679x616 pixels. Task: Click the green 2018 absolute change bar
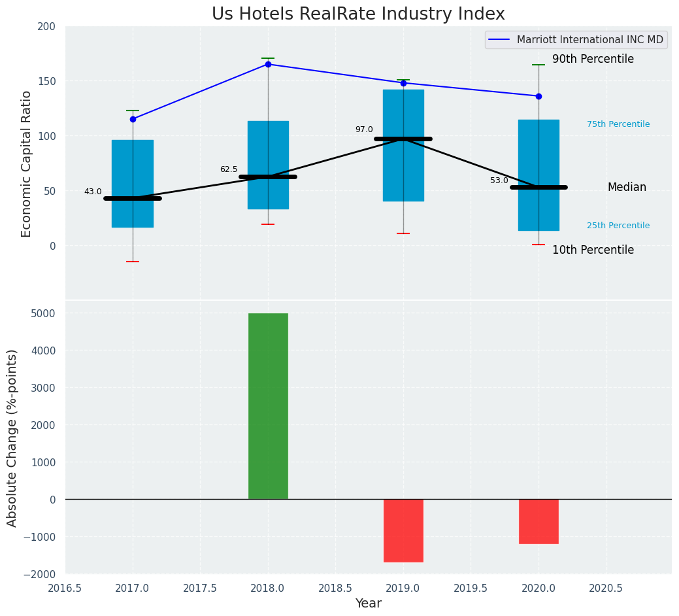268,405
